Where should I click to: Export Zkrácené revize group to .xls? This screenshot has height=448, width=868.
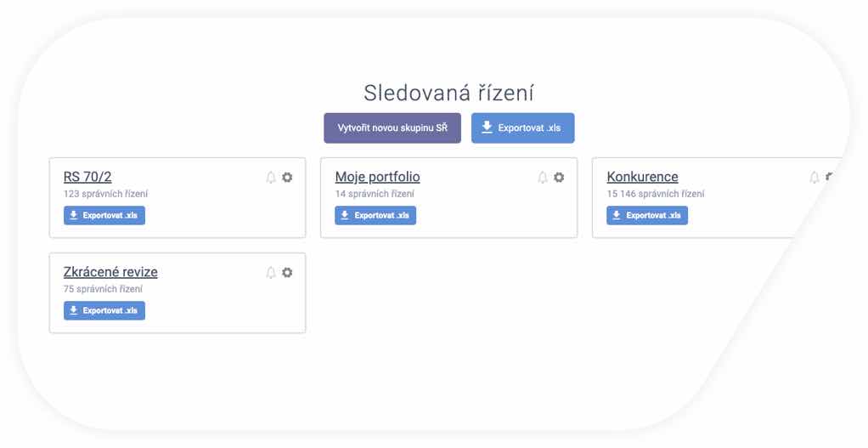(x=104, y=310)
